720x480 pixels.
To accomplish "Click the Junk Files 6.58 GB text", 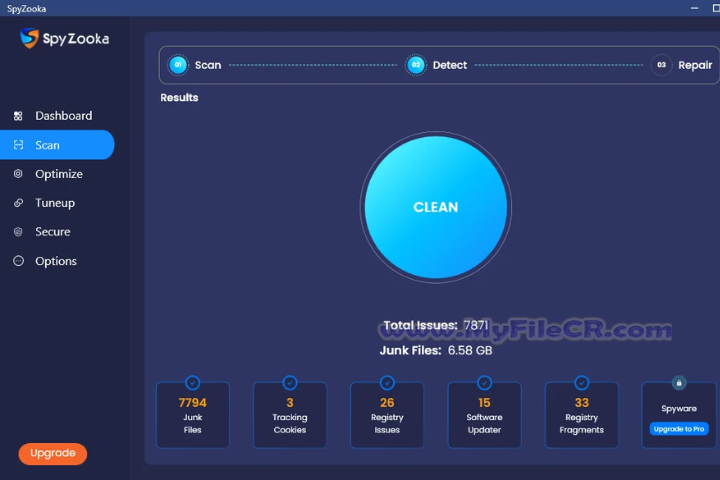I will (x=436, y=350).
